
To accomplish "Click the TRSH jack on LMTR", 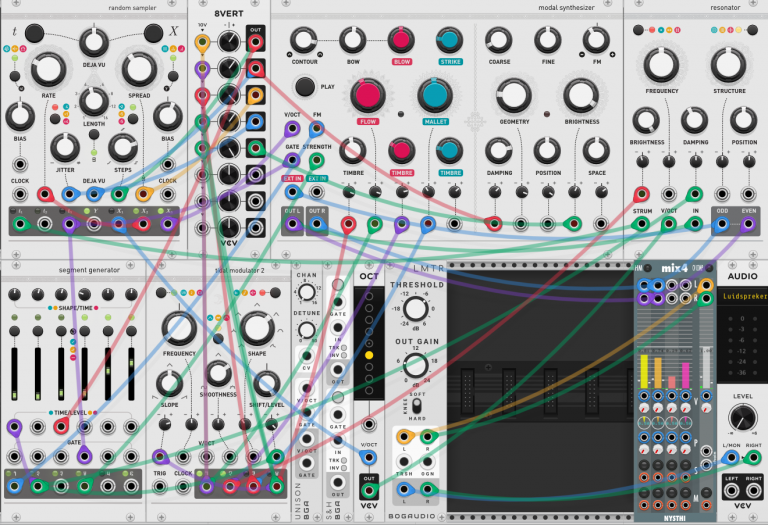I will (403, 461).
